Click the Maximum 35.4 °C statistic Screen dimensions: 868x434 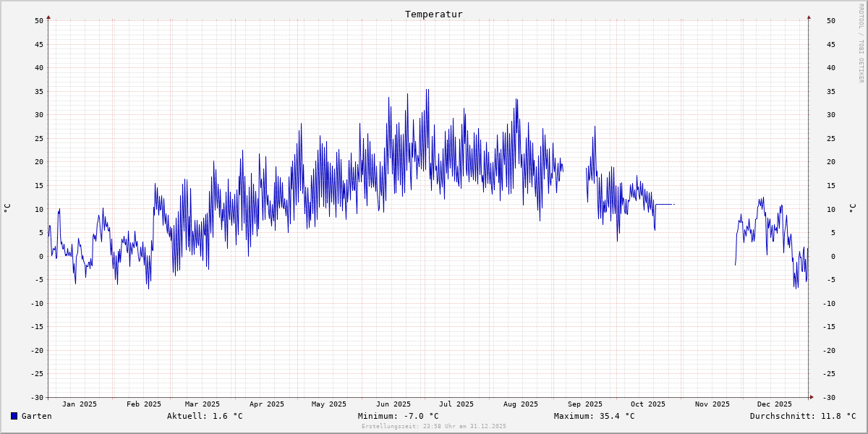(x=594, y=416)
